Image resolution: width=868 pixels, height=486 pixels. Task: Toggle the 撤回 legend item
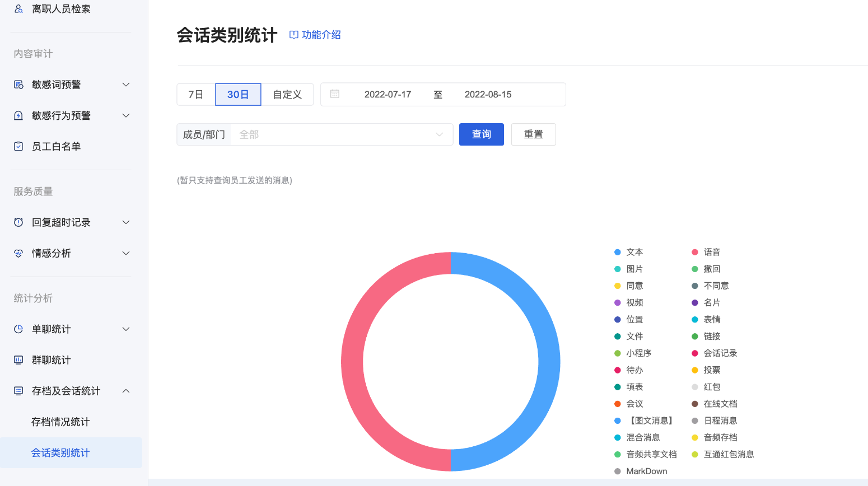(706, 269)
